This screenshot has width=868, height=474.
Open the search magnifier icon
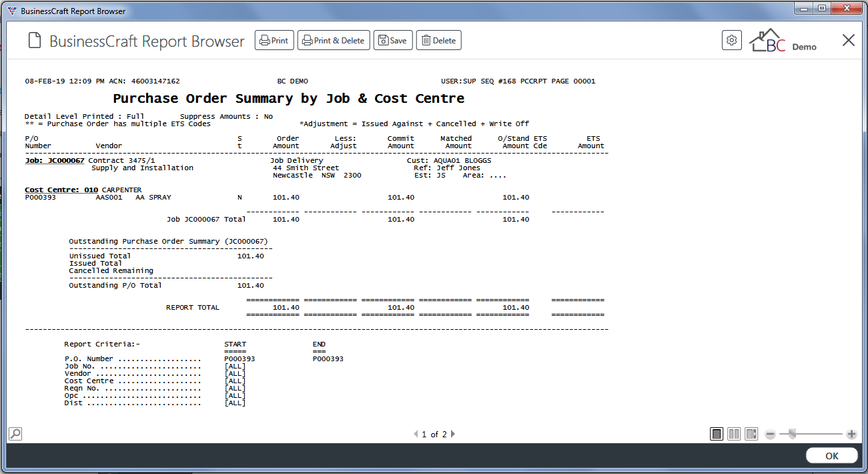[15, 433]
